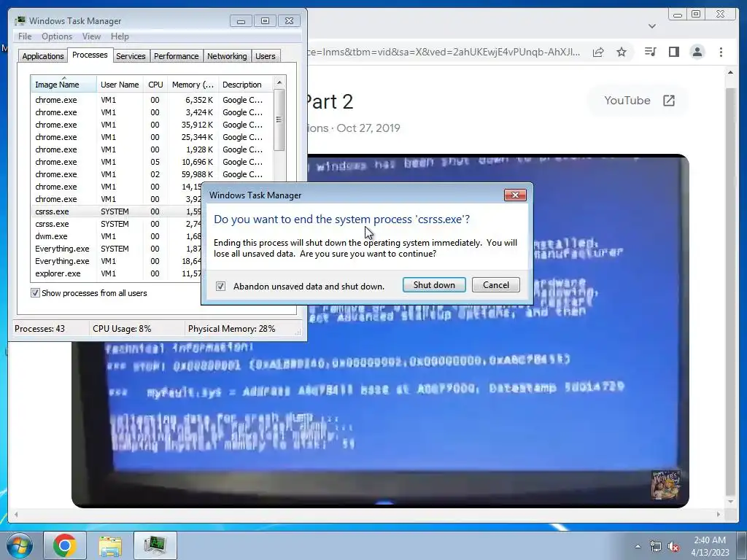The width and height of the screenshot is (747, 560).
Task: Click the Chrome address bar URL
Action: tap(443, 52)
